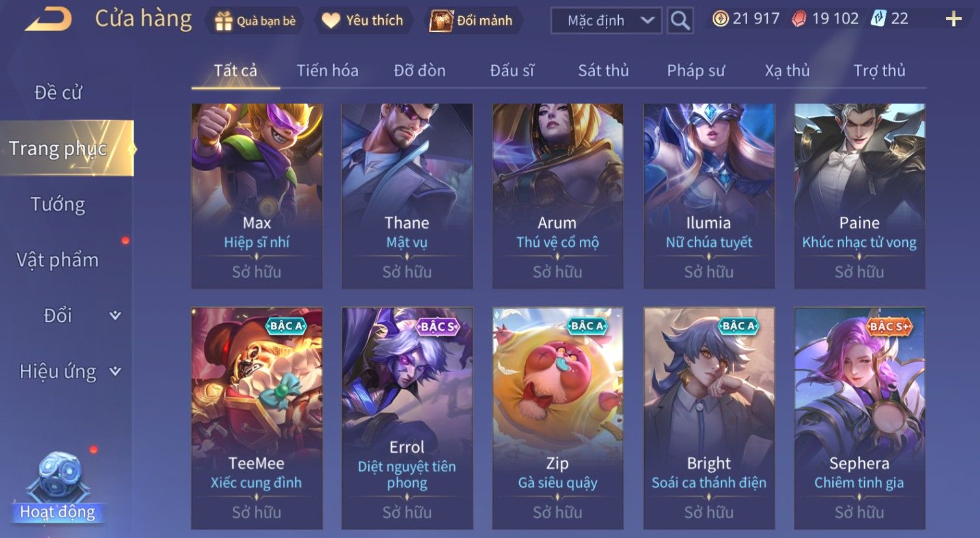
Task: Open the Mặc định sort dropdown
Action: 606,20
